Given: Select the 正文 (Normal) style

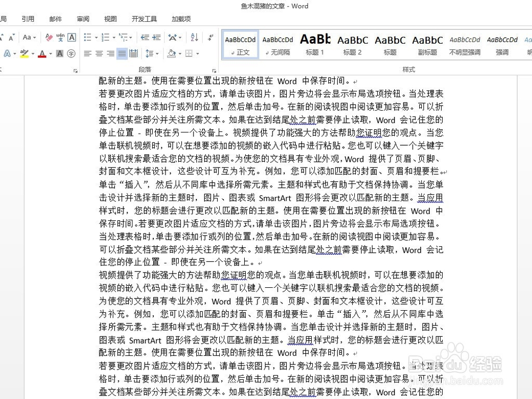Looking at the screenshot, I should pos(240,45).
